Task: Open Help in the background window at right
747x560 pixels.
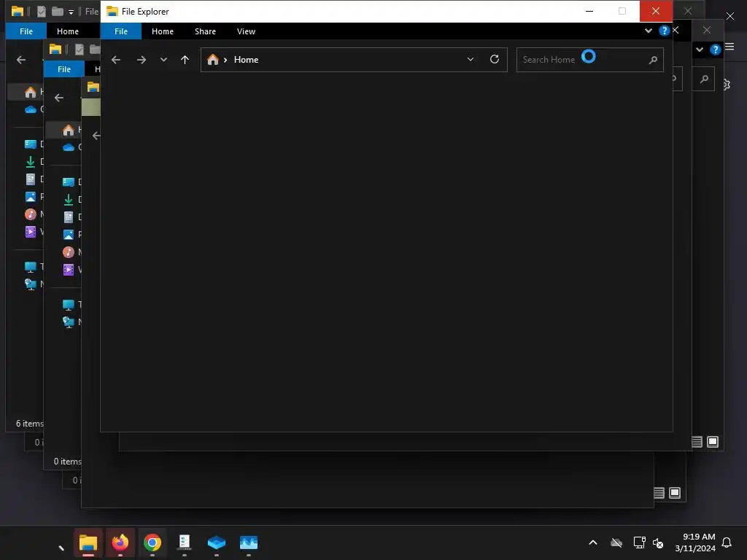Action: [715, 50]
